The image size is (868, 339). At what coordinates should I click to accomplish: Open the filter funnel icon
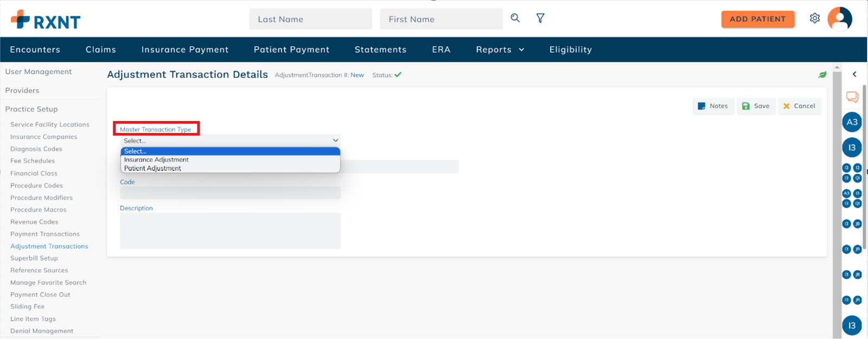[540, 18]
